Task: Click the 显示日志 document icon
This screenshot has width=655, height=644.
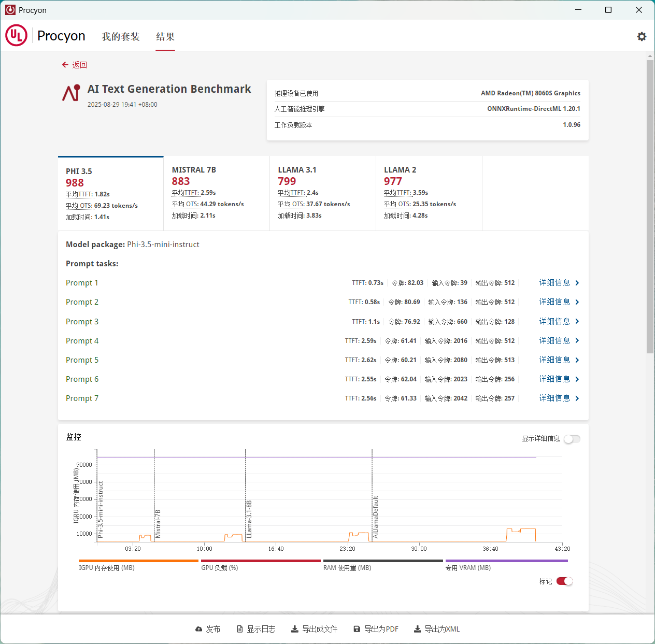Action: click(x=240, y=629)
